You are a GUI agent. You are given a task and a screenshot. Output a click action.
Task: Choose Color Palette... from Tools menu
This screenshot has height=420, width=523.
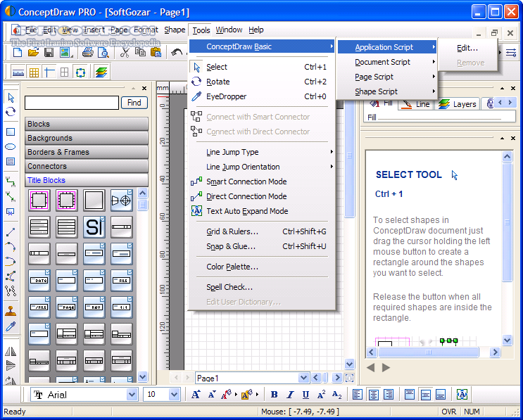262,267
